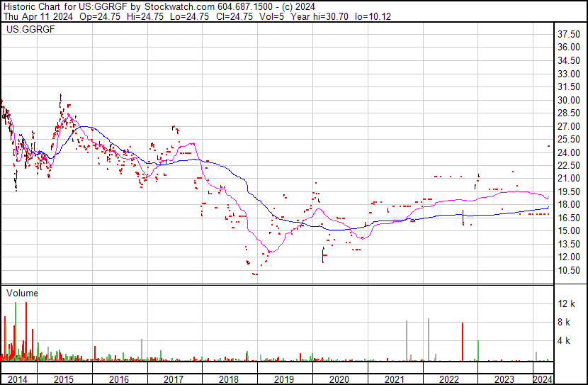The height and width of the screenshot is (385, 588).
Task: Click the 4 k volume axis label
Action: click(567, 341)
